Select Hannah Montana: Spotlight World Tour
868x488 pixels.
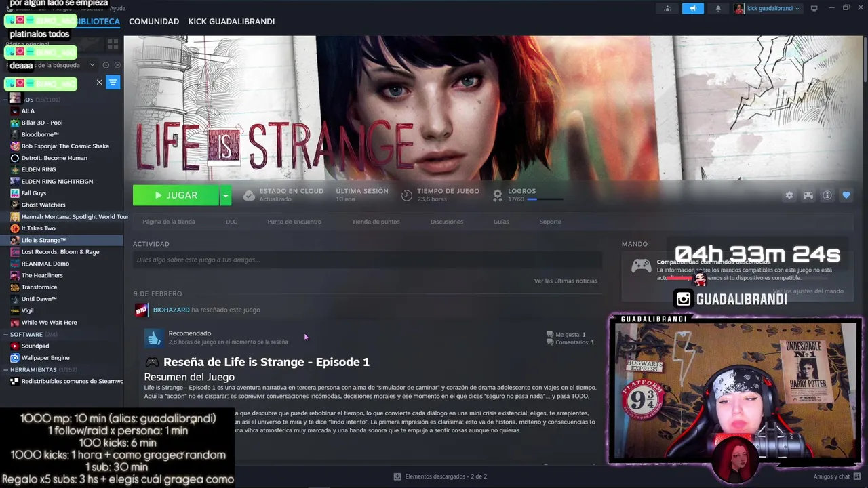(x=75, y=217)
